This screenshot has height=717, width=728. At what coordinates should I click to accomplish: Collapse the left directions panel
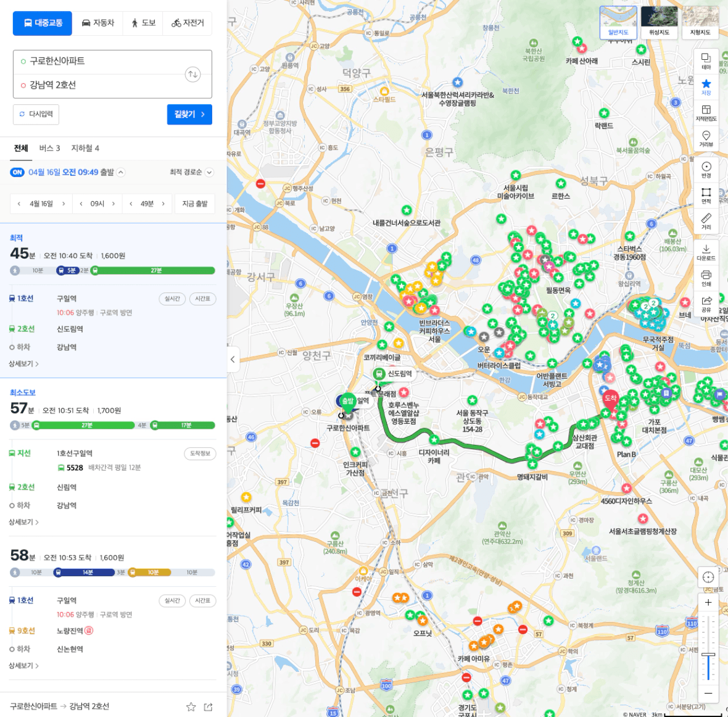coord(233,359)
